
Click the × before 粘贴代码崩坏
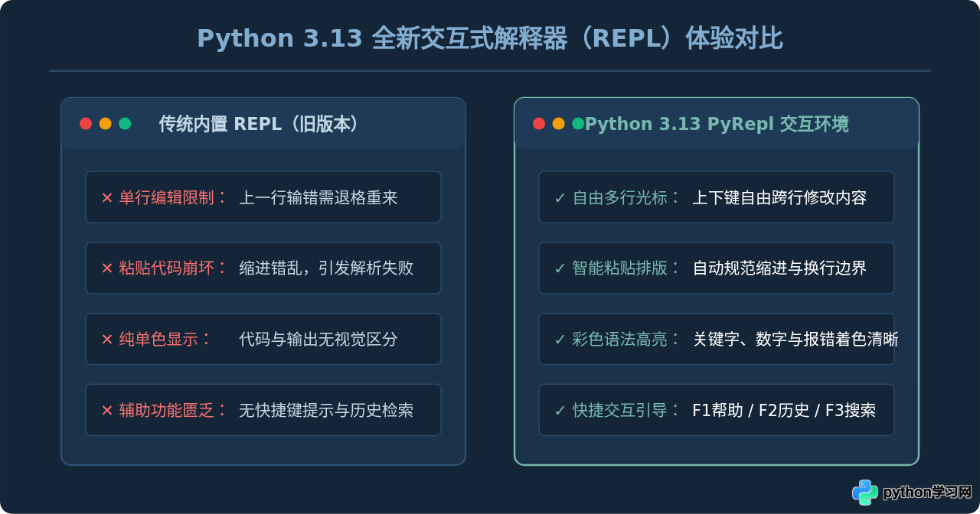tap(107, 268)
